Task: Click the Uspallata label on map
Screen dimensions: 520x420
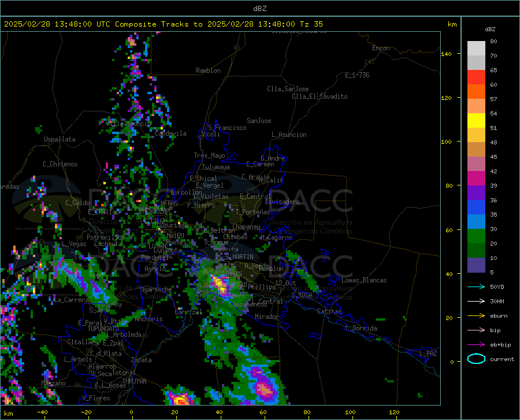Action: pos(60,139)
